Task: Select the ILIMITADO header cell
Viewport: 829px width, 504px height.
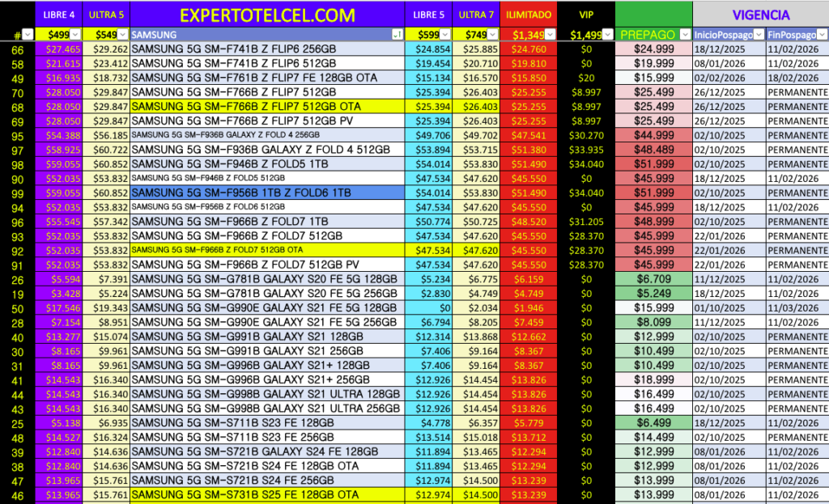Action: pyautogui.click(x=529, y=15)
